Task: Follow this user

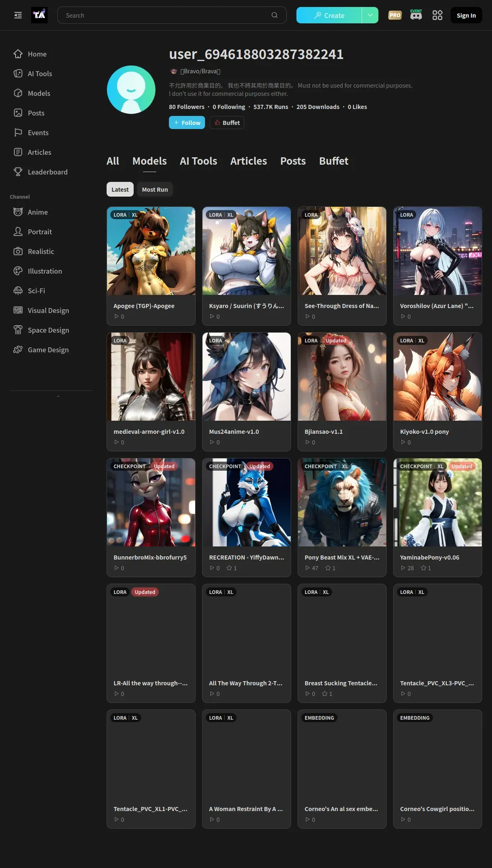Action: tap(187, 122)
